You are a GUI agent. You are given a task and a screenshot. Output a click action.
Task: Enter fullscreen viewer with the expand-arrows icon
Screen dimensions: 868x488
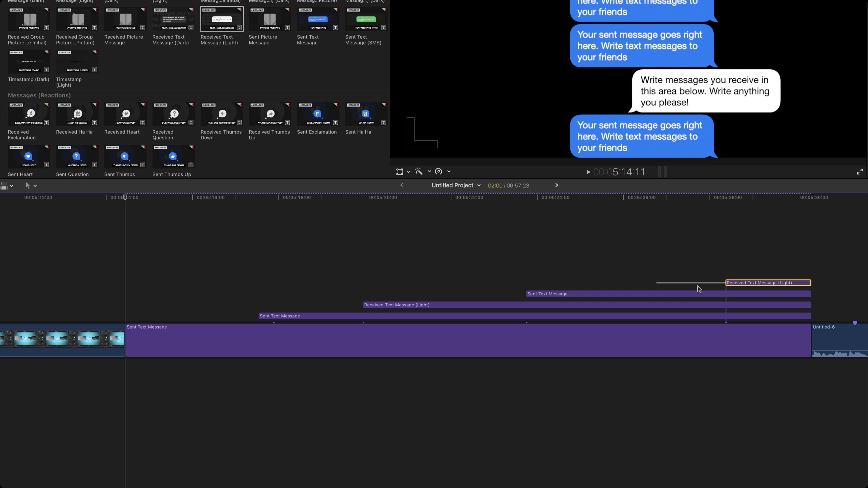(x=860, y=172)
